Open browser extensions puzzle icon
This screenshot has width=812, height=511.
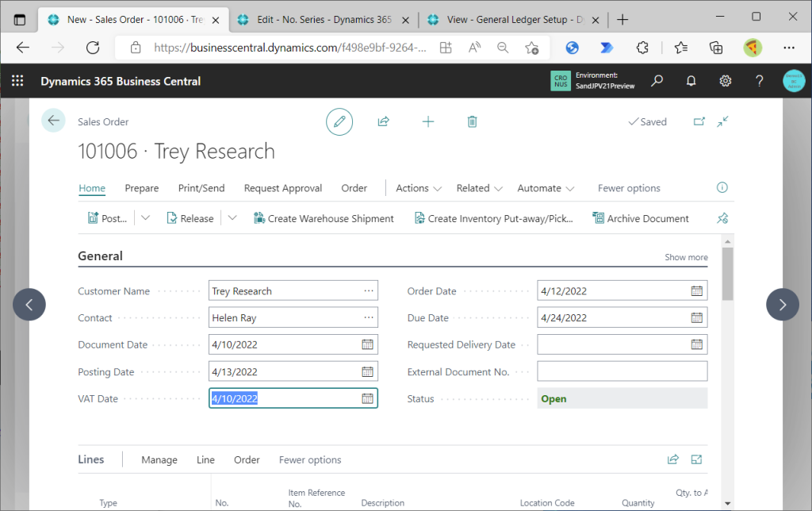642,48
